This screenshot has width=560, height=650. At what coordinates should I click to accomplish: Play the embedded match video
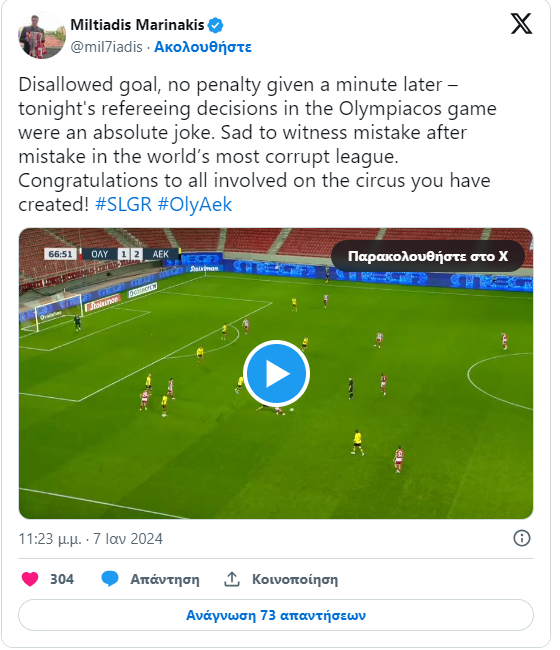coord(276,373)
